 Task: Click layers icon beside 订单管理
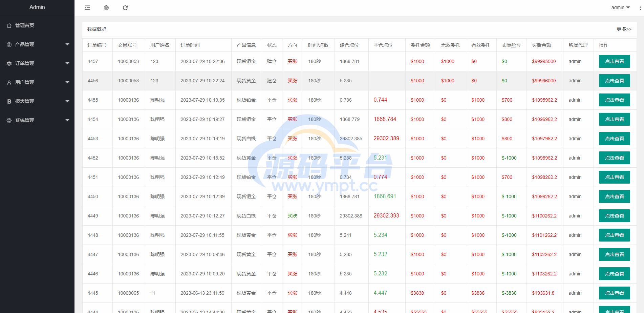point(9,63)
